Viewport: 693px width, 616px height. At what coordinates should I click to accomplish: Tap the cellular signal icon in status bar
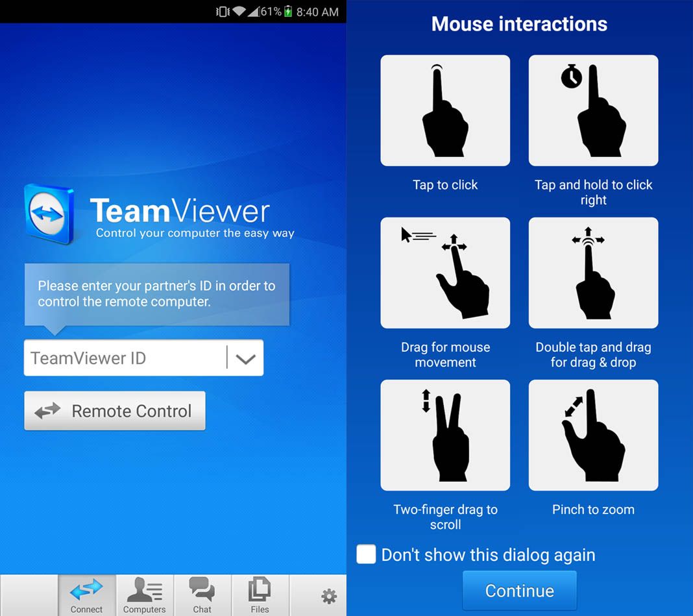[x=254, y=12]
